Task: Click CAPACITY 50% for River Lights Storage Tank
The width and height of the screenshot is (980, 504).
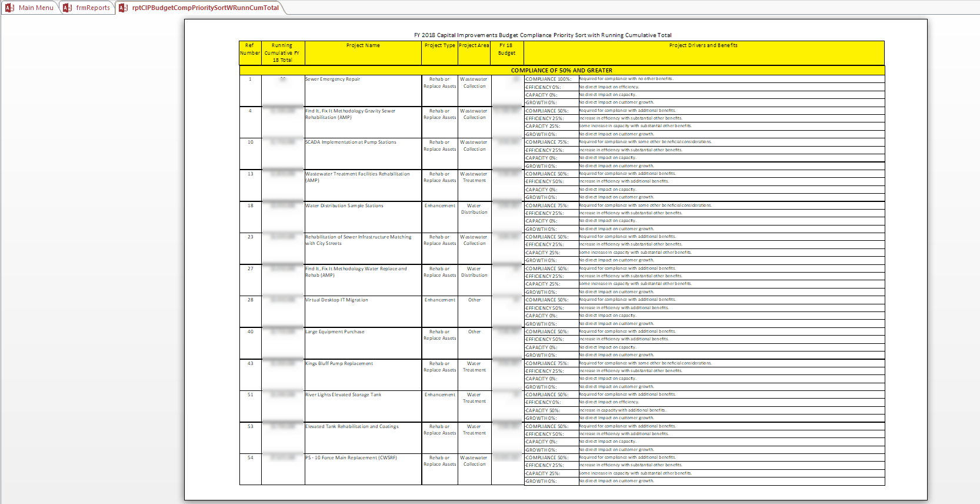Action: click(x=542, y=410)
